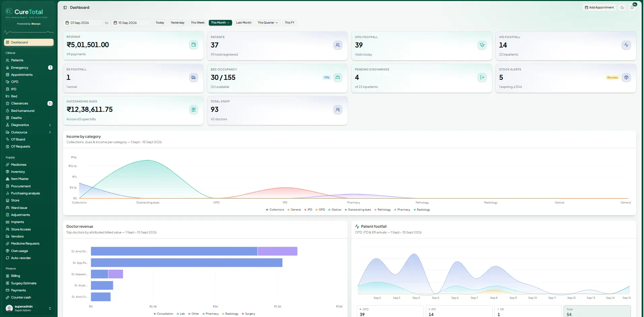This screenshot has width=644, height=317.
Task: Open the start date picker 01 Sep 2026
Action: coord(83,23)
